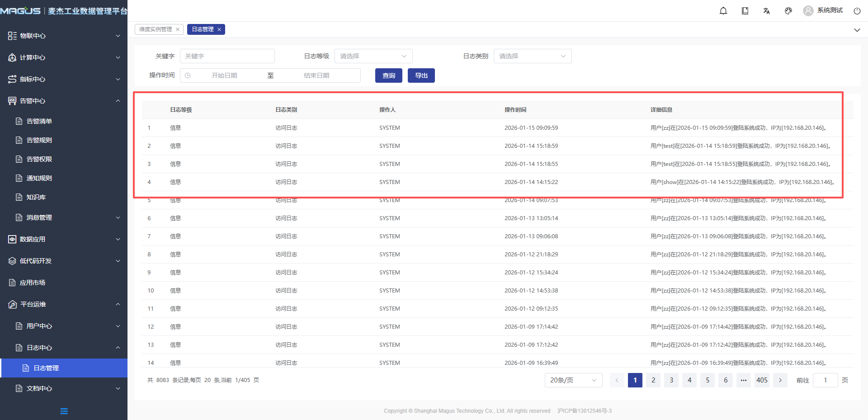This screenshot has width=868, height=420.
Task: Open the theme palette icon
Action: click(x=788, y=11)
